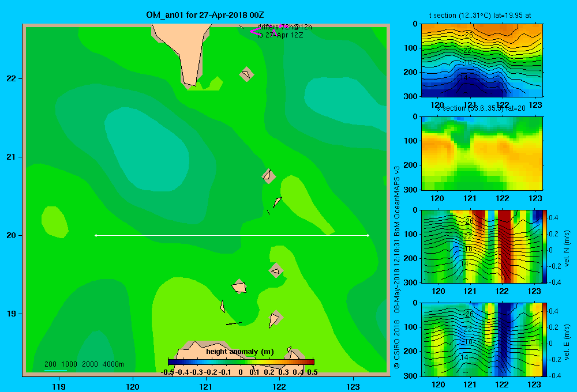Click the 'vel. E (m/s)' axis label
This screenshot has height=392, width=577.
click(x=567, y=342)
